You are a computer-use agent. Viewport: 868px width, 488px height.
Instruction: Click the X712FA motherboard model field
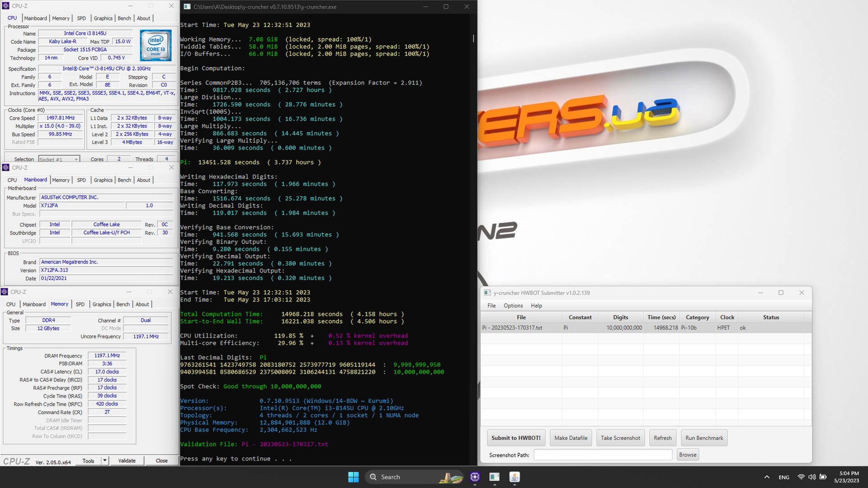click(82, 206)
